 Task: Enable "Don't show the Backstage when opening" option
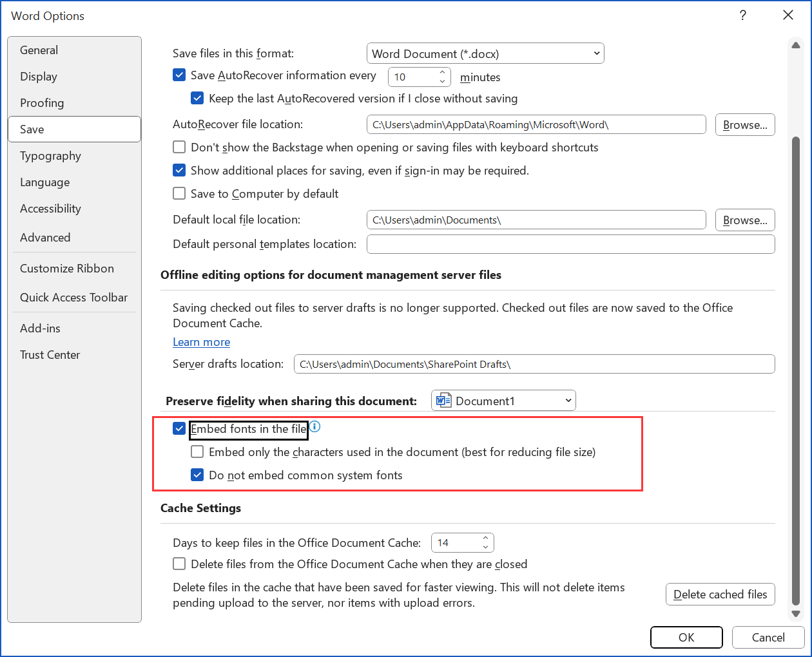179,147
